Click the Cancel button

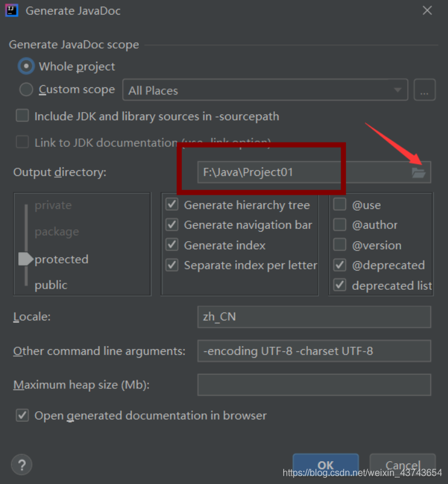(x=403, y=465)
